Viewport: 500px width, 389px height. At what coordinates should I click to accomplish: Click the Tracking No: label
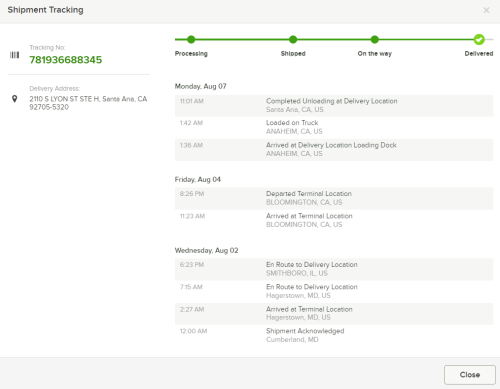(47, 48)
